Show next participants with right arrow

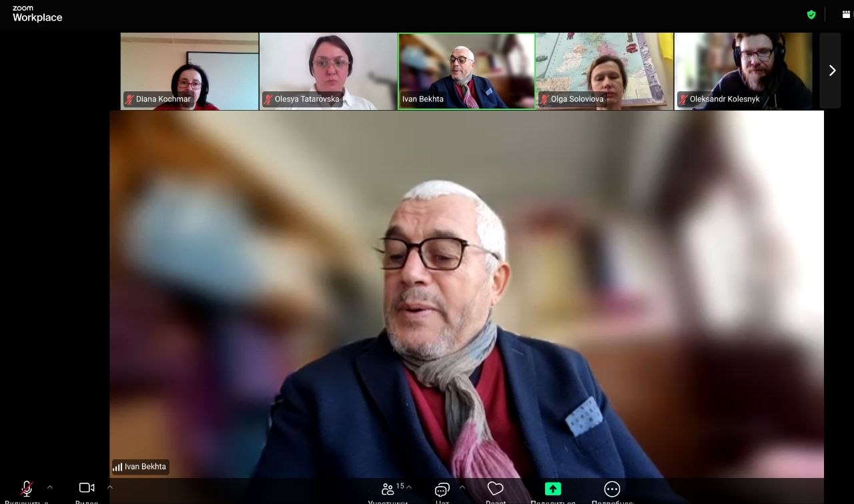pos(831,71)
